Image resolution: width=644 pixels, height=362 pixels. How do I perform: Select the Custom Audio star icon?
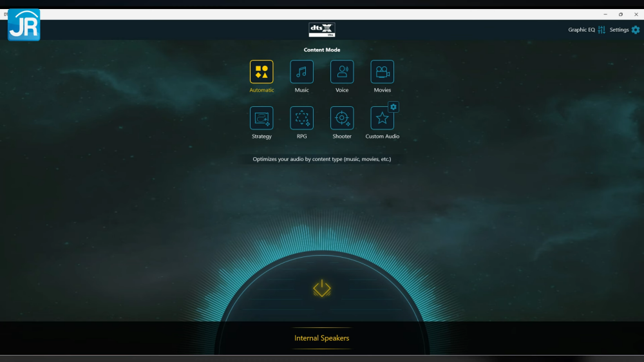pos(382,119)
